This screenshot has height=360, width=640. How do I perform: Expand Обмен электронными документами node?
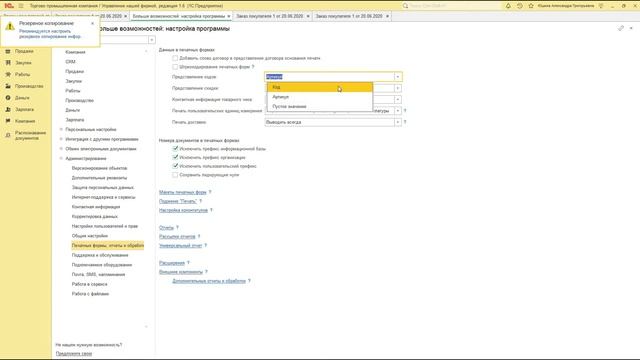(x=61, y=149)
